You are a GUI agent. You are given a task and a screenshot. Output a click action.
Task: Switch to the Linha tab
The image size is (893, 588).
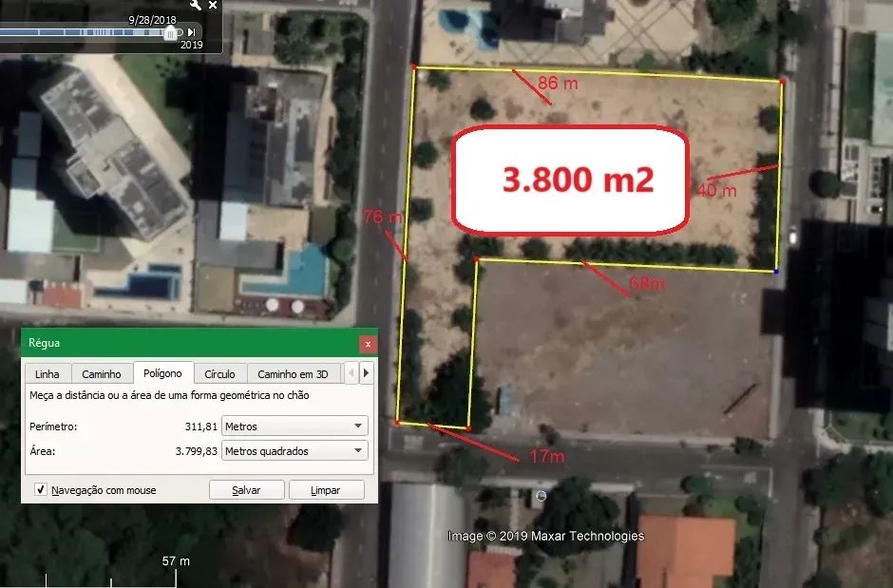(x=47, y=374)
